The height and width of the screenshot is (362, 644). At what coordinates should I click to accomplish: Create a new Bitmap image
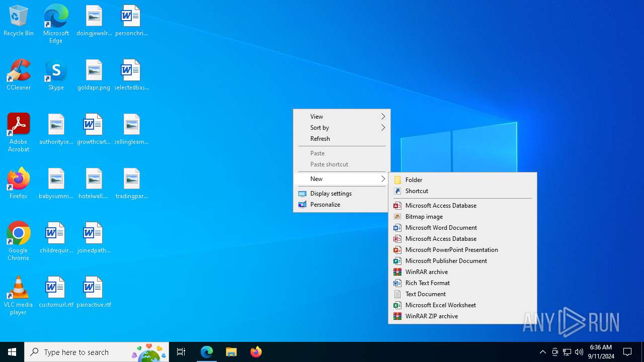pos(462,217)
